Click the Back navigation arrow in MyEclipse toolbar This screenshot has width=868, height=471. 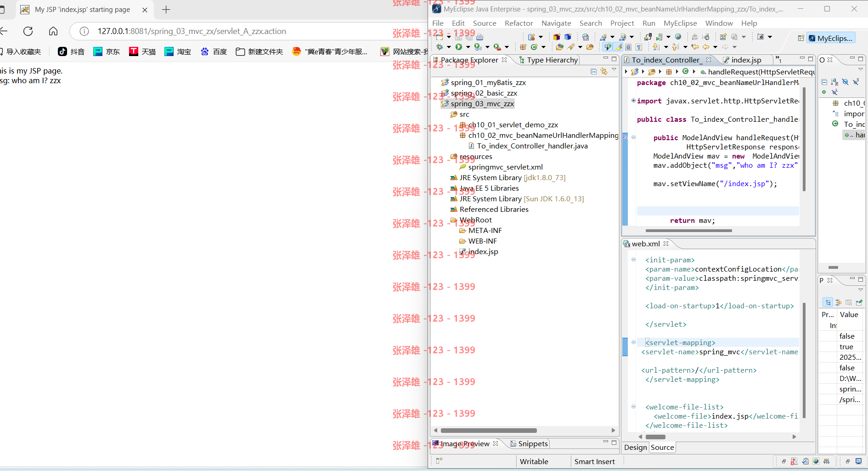pos(706,47)
